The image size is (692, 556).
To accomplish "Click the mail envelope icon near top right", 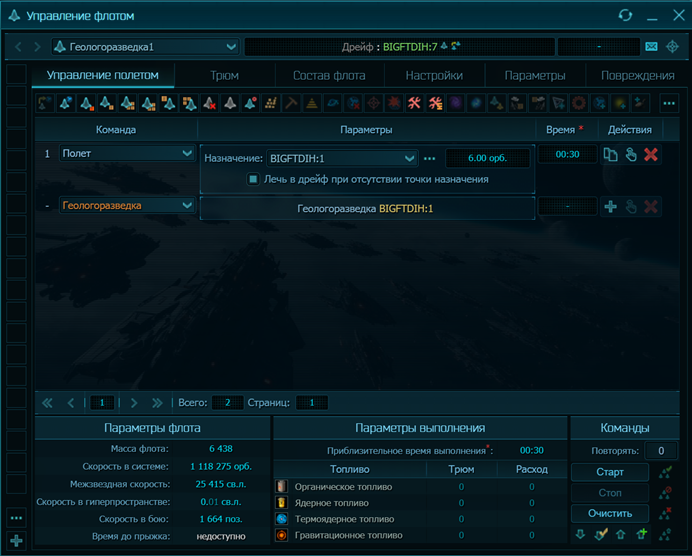I will pos(651,46).
